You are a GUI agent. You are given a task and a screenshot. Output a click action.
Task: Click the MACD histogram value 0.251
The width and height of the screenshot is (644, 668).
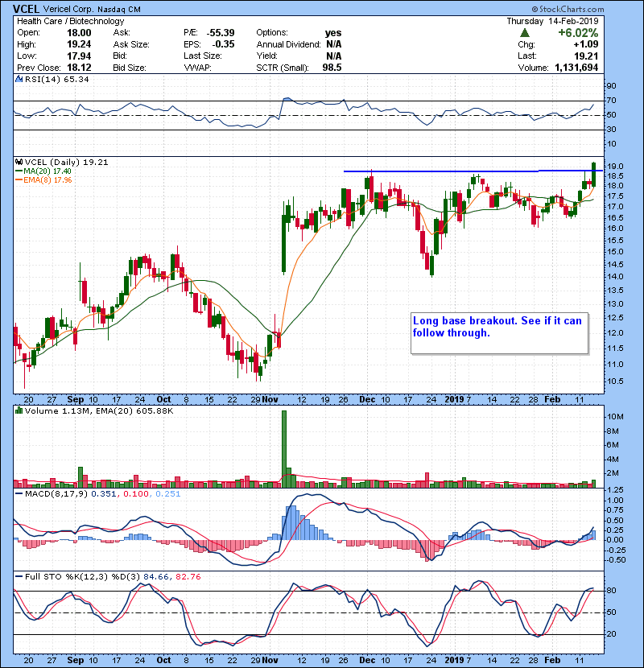[x=168, y=494]
